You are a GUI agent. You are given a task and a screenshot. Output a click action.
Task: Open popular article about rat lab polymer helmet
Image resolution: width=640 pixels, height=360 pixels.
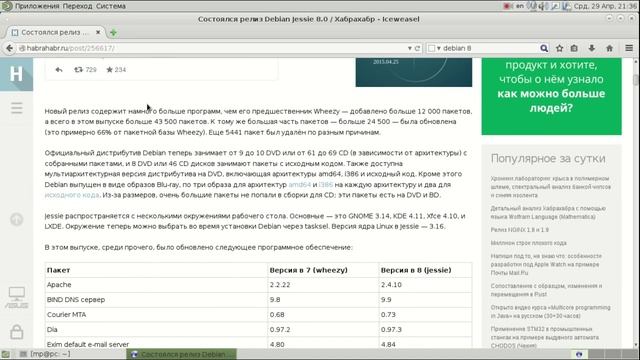(x=551, y=187)
